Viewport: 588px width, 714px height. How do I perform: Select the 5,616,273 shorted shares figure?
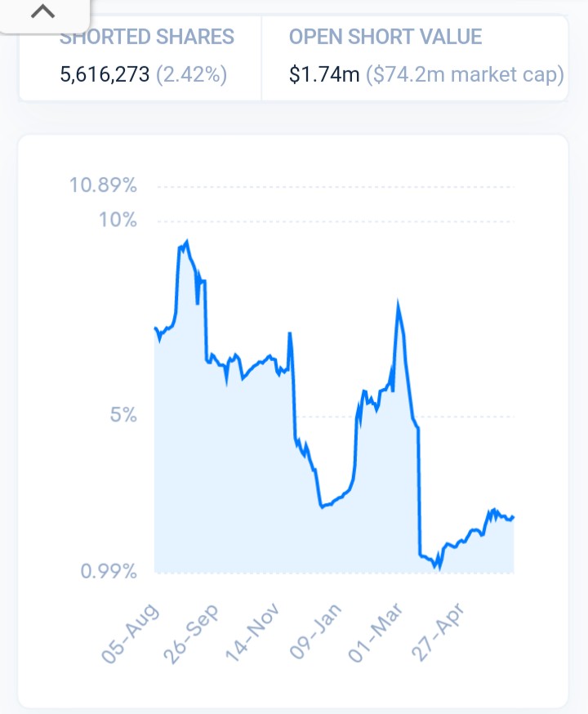point(105,75)
